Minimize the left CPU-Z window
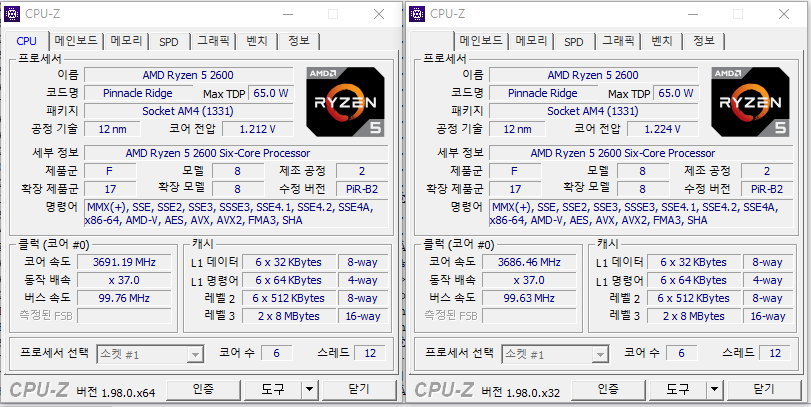 pyautogui.click(x=287, y=14)
